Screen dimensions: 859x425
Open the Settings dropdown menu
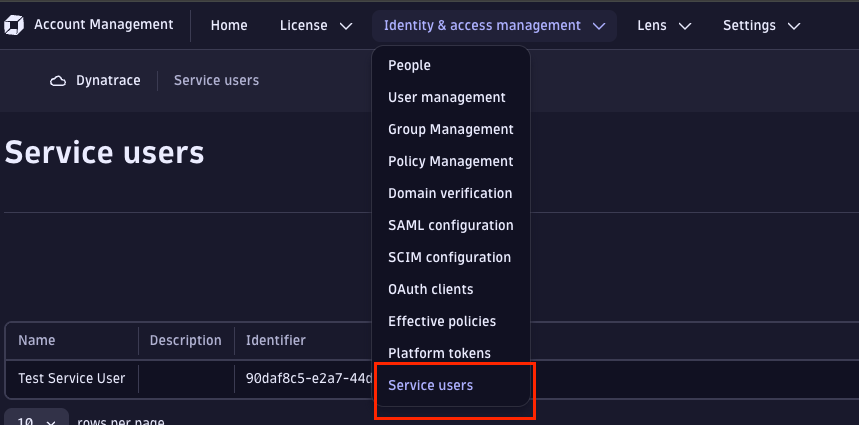click(761, 25)
